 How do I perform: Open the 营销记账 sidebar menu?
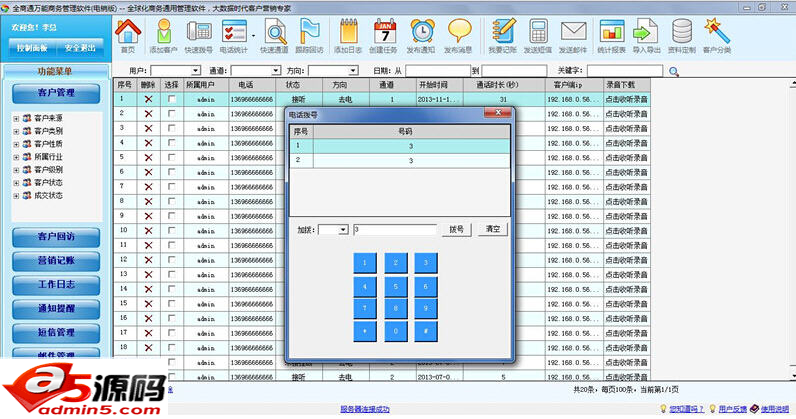pyautogui.click(x=56, y=261)
